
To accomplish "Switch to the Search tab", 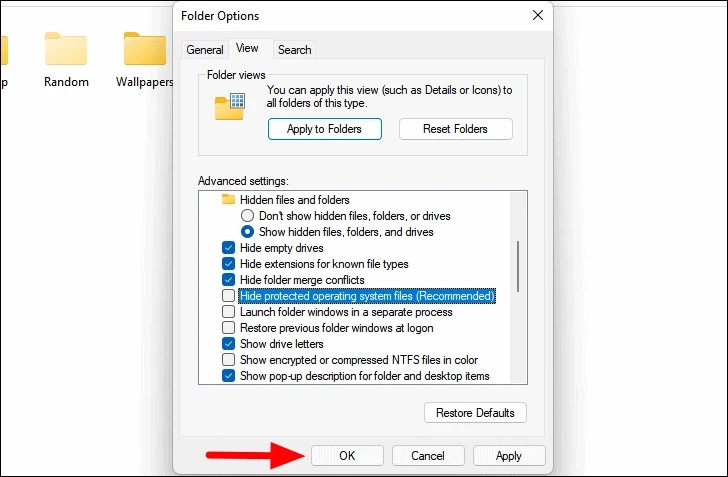I will click(294, 50).
